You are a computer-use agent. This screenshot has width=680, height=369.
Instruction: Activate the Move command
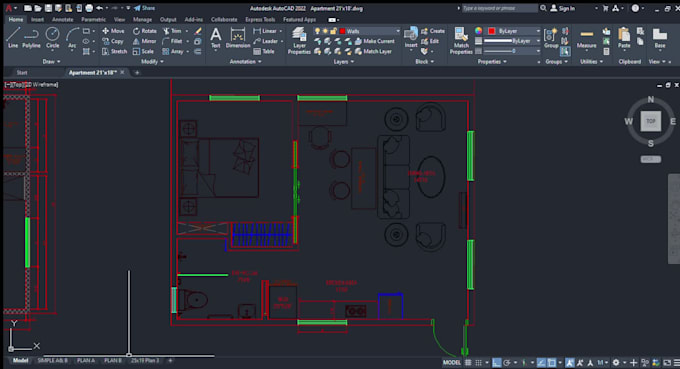[x=113, y=31]
